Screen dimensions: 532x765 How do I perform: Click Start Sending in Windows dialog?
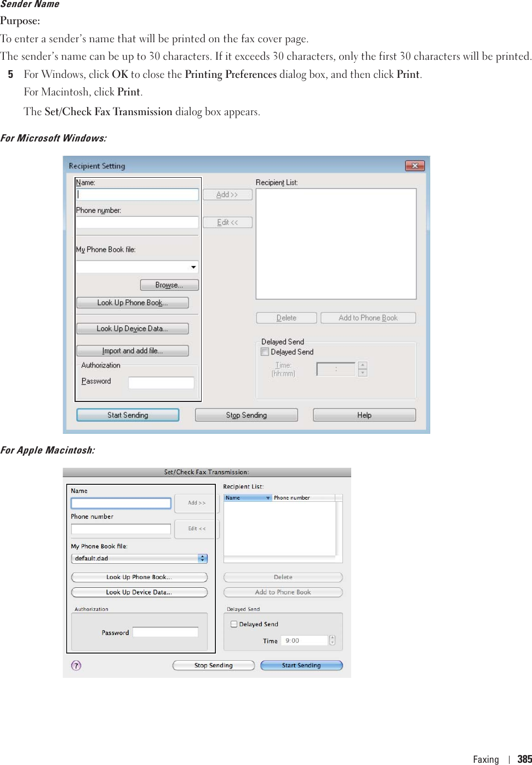coord(128,415)
